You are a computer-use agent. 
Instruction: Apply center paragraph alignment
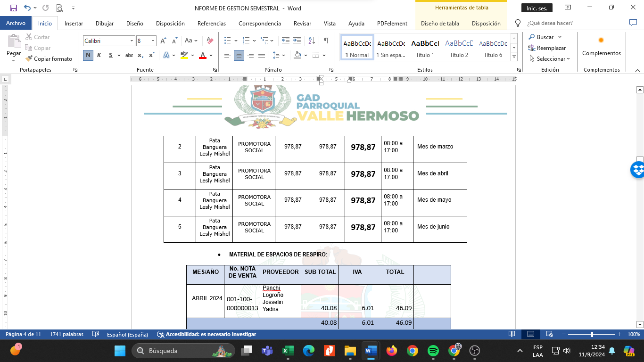pyautogui.click(x=239, y=55)
